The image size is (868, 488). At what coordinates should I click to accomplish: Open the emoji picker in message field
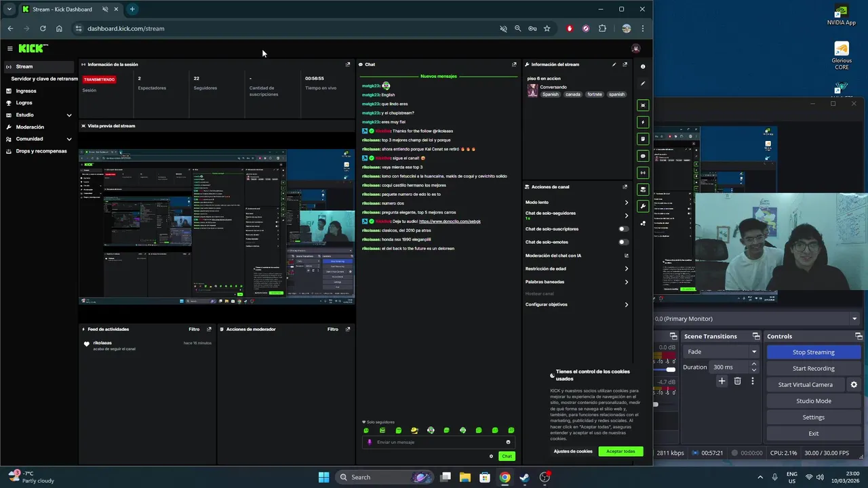pos(508,442)
